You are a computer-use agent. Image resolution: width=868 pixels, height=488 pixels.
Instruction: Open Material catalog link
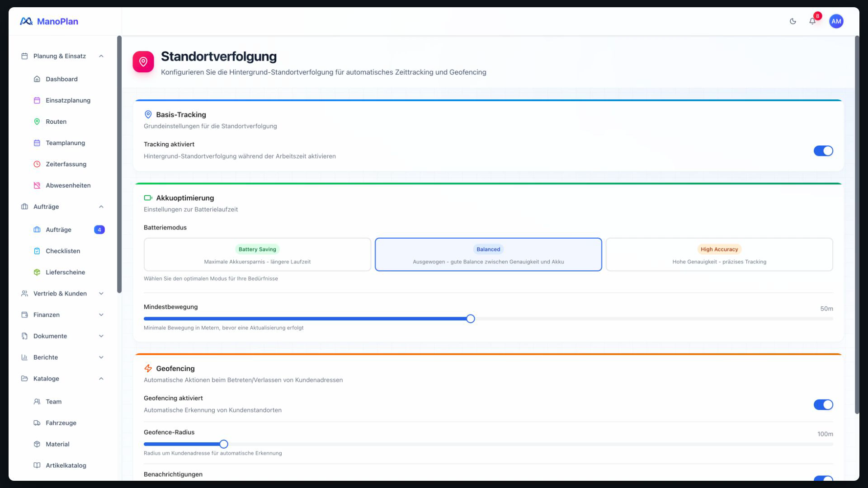point(68,444)
